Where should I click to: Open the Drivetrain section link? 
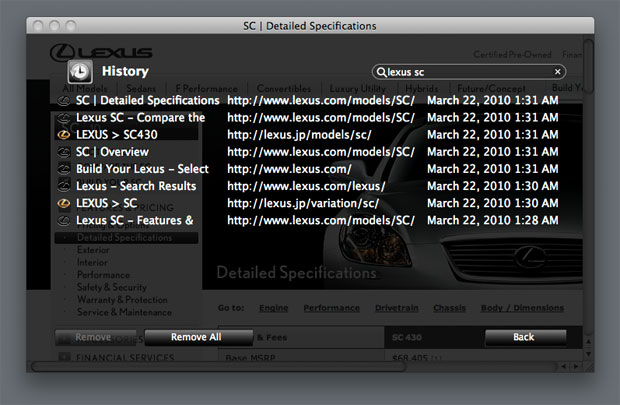tap(399, 308)
